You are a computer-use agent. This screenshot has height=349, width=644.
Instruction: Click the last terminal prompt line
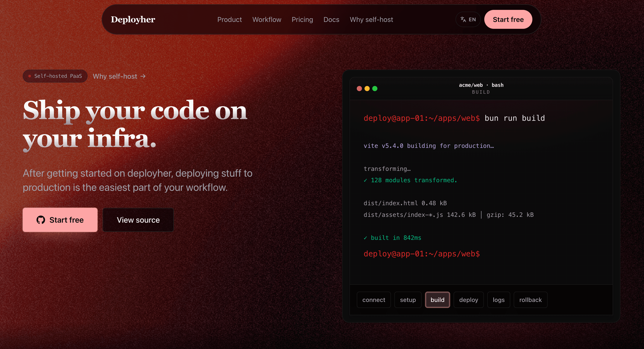pos(422,254)
